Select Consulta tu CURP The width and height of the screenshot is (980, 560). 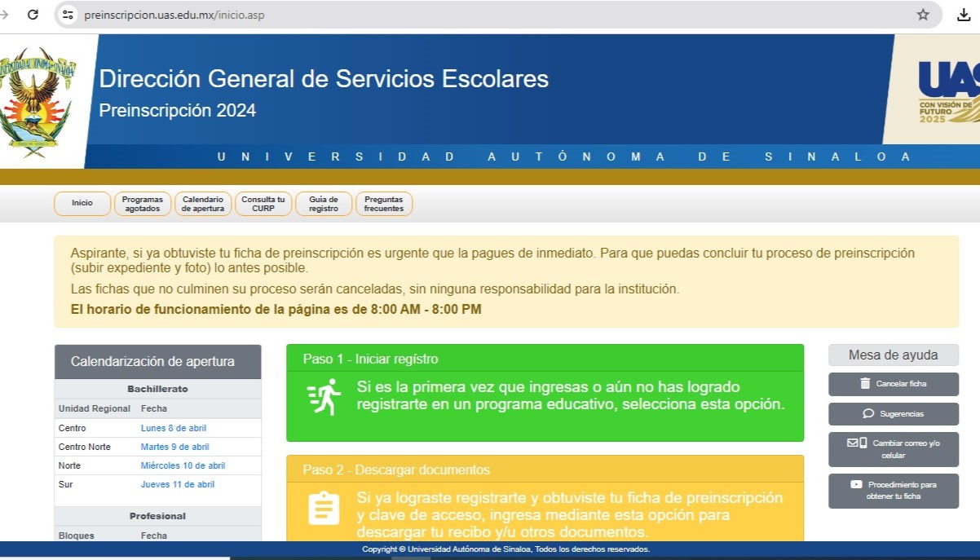(x=263, y=204)
